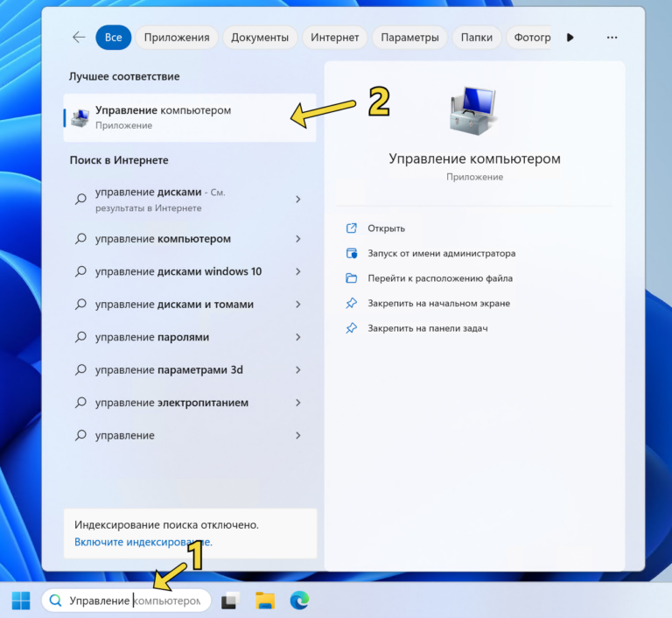Open the Windows Start button
The image size is (672, 618).
[21, 600]
